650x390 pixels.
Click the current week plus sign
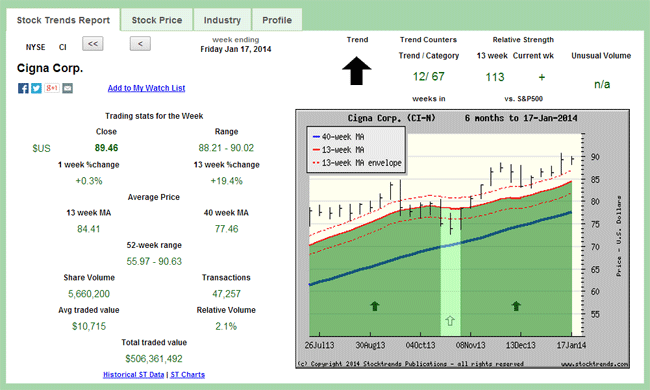click(541, 77)
